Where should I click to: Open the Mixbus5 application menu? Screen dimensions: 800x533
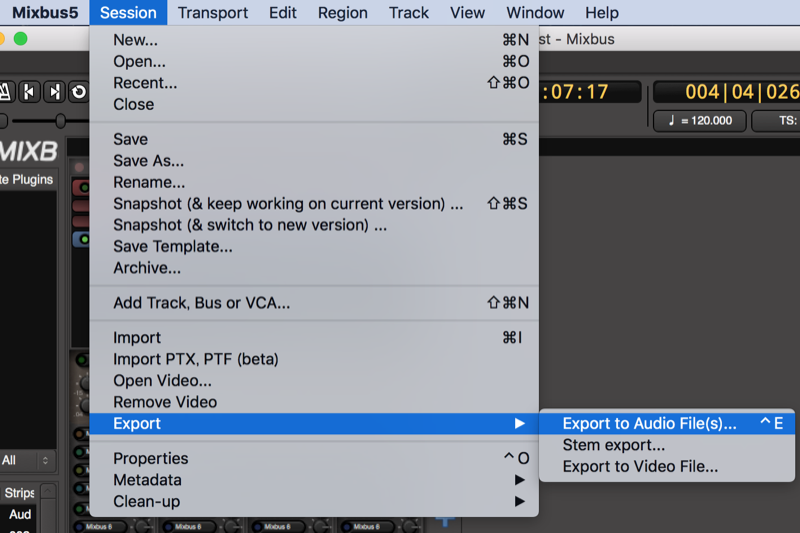pos(45,12)
